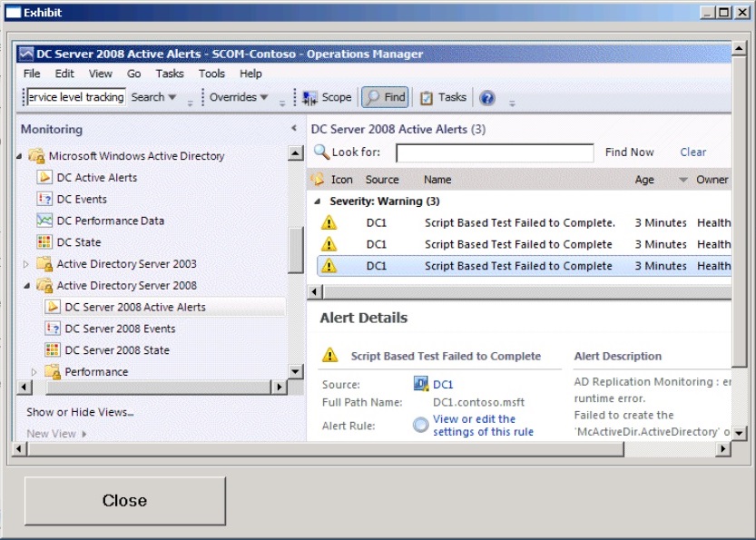756x540 pixels.
Task: Sort alerts by Name column
Action: [437, 180]
